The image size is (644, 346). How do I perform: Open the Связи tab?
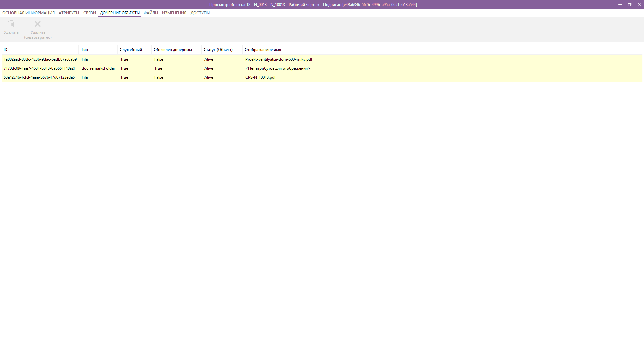[90, 13]
